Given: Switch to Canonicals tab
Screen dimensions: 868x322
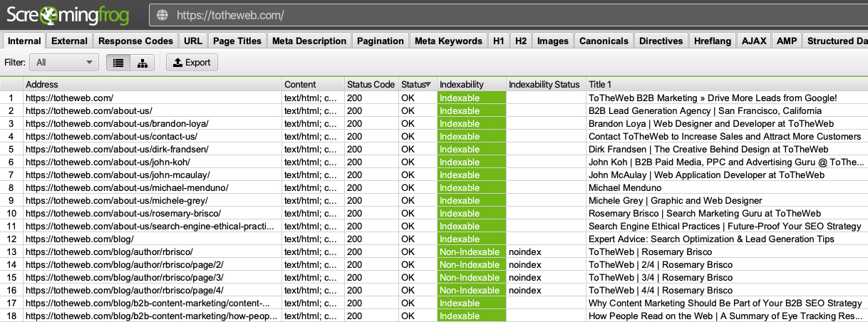Looking at the screenshot, I should 604,41.
